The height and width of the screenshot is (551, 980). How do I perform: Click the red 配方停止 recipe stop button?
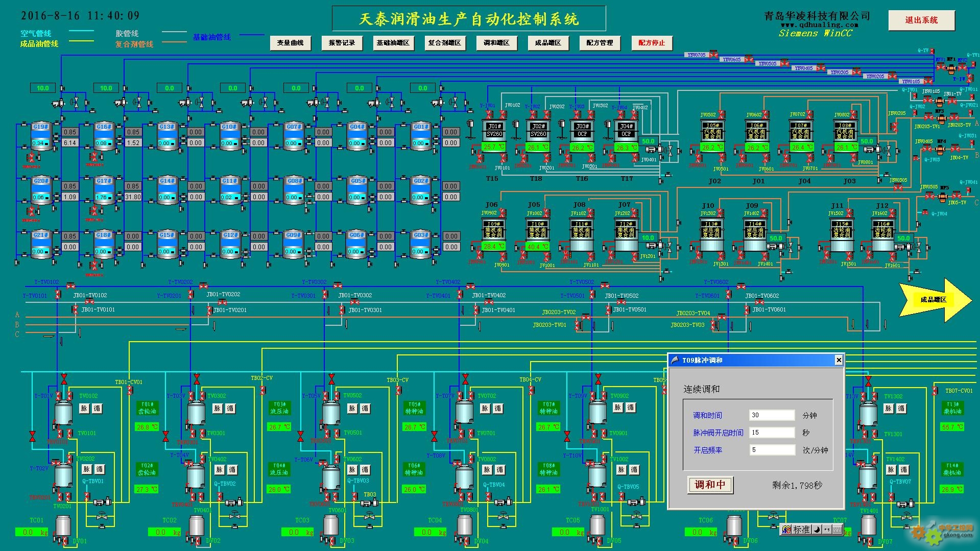[x=652, y=43]
